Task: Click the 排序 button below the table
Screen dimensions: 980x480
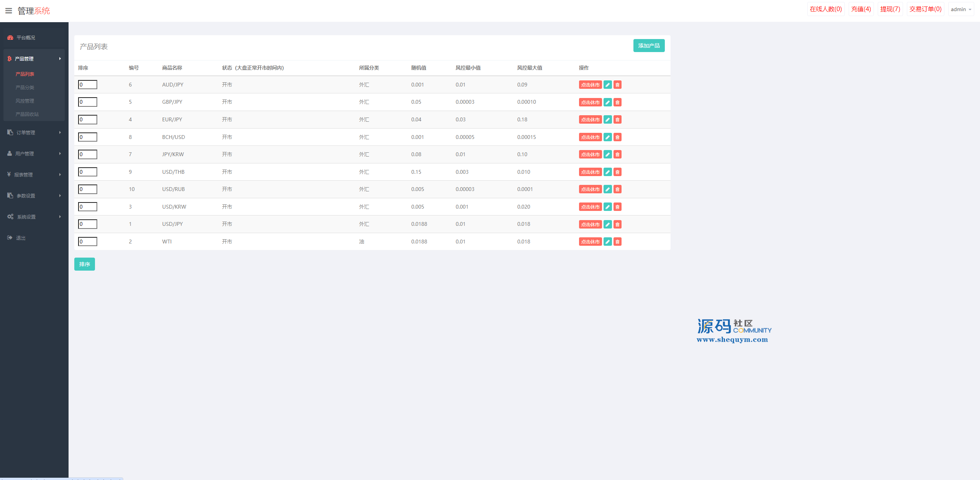Action: 85,264
